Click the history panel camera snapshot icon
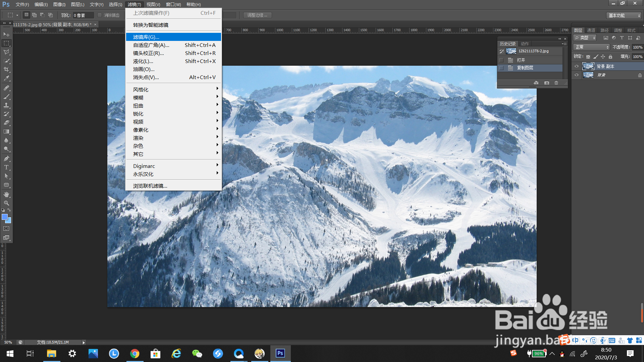Image resolution: width=644 pixels, height=362 pixels. [x=547, y=83]
